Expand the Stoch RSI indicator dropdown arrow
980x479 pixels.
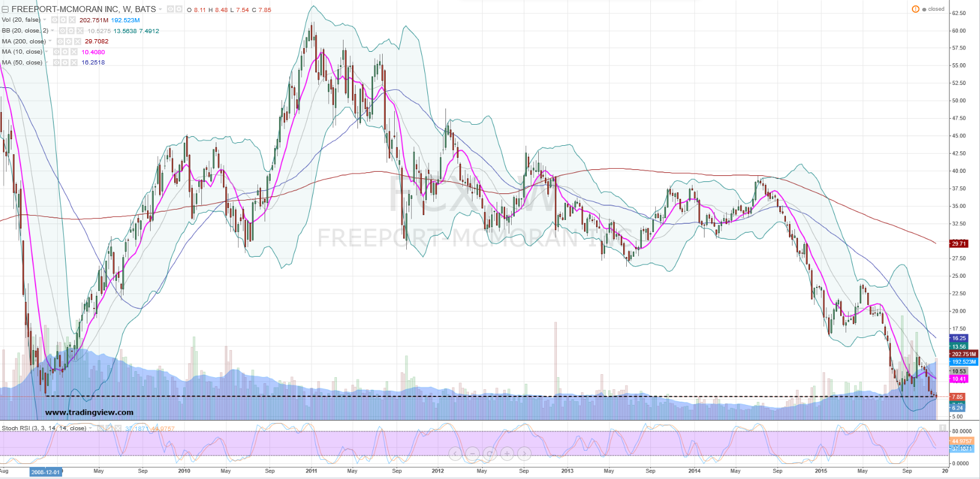coord(91,428)
